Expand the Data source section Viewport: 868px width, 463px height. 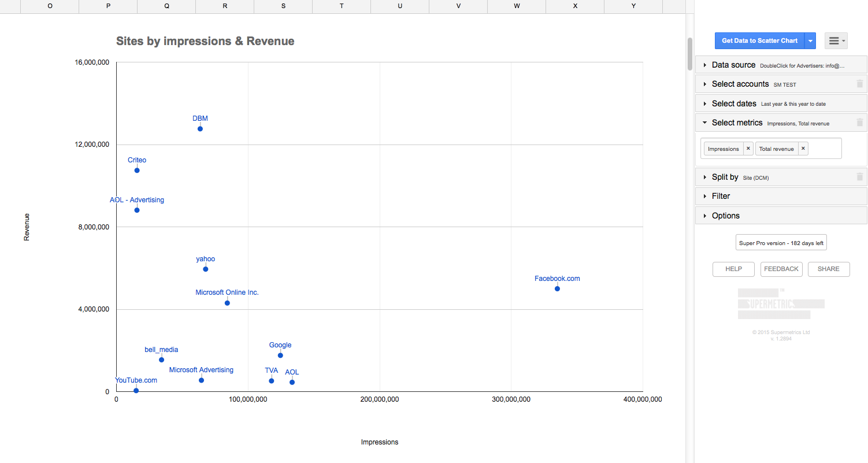(781, 65)
